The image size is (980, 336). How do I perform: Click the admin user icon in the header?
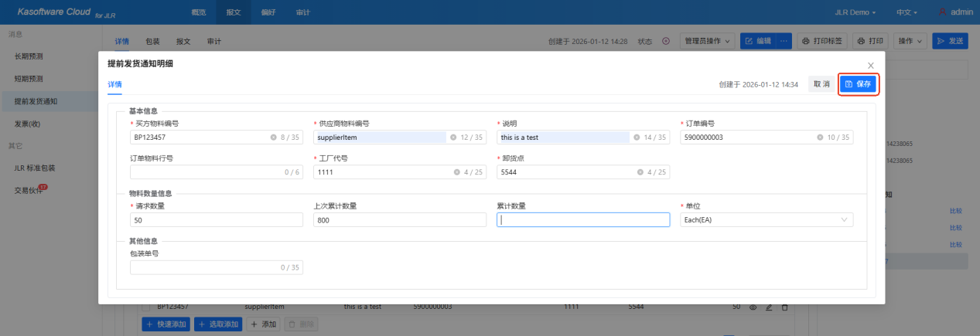pyautogui.click(x=942, y=12)
